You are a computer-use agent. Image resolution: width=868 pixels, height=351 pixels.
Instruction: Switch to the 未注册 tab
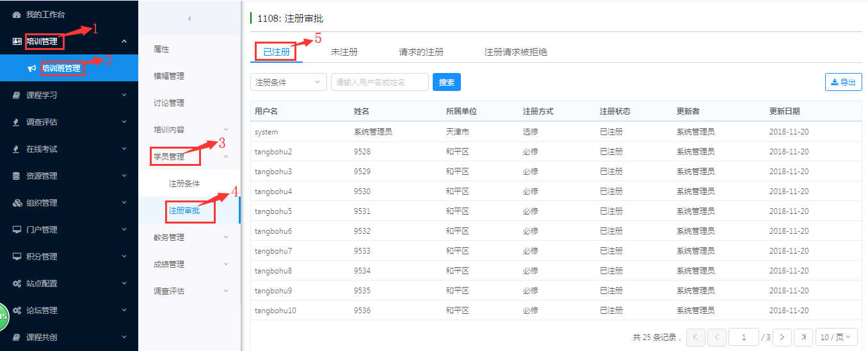click(344, 52)
